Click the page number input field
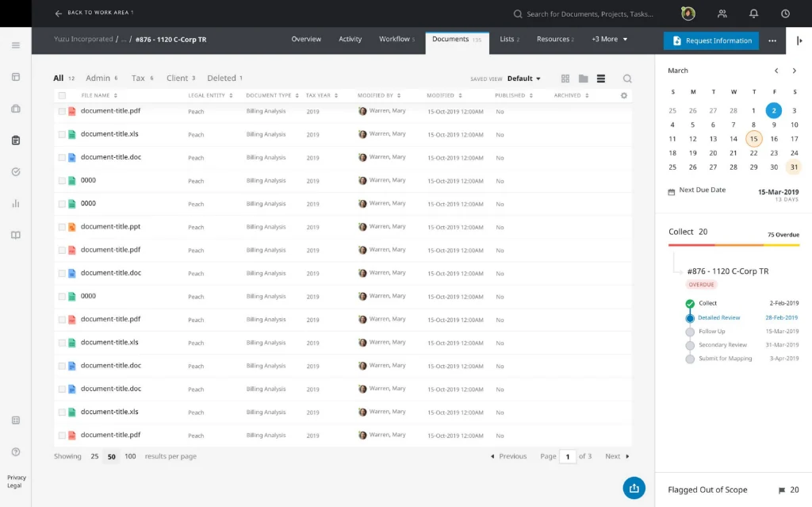Image resolution: width=812 pixels, height=507 pixels. click(568, 456)
